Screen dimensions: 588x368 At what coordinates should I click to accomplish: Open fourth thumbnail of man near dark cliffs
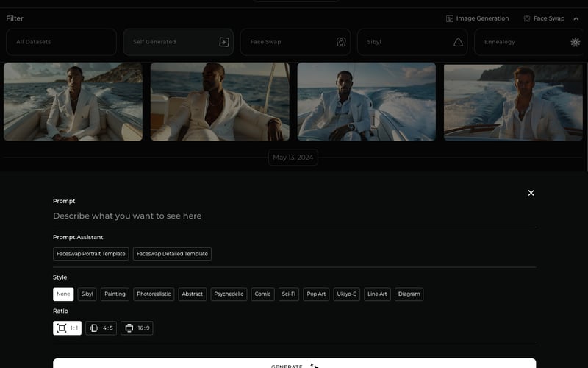[x=513, y=102]
